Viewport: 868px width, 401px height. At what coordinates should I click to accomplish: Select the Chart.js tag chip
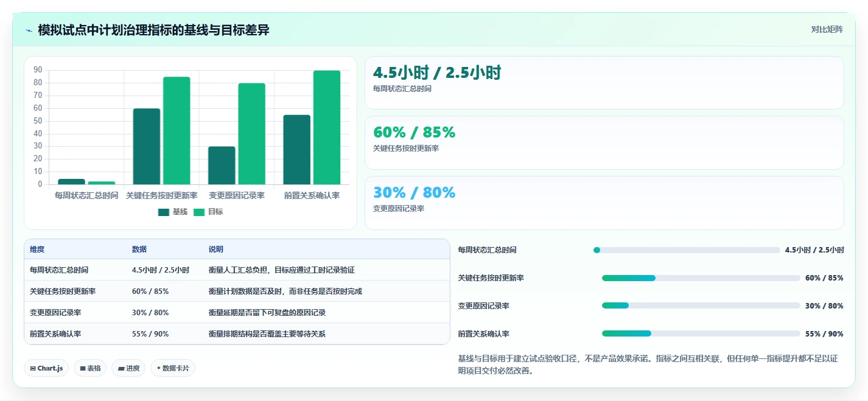[46, 368]
